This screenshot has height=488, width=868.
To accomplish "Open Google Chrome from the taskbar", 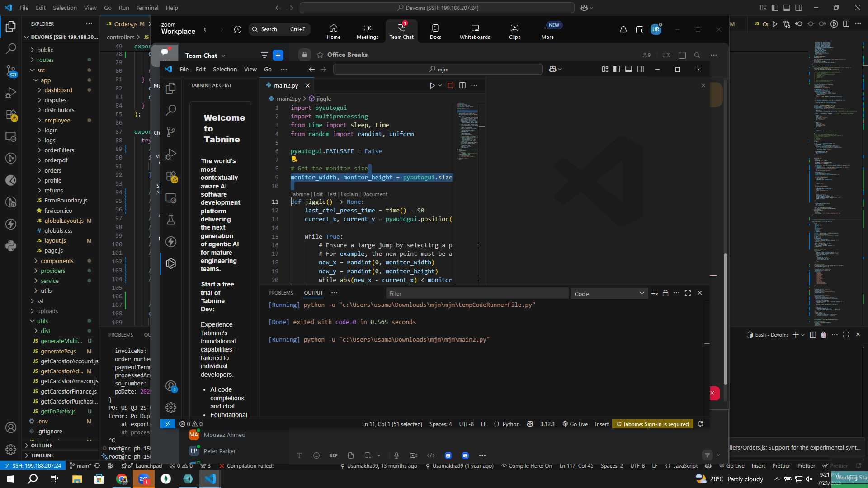I will click(x=122, y=479).
